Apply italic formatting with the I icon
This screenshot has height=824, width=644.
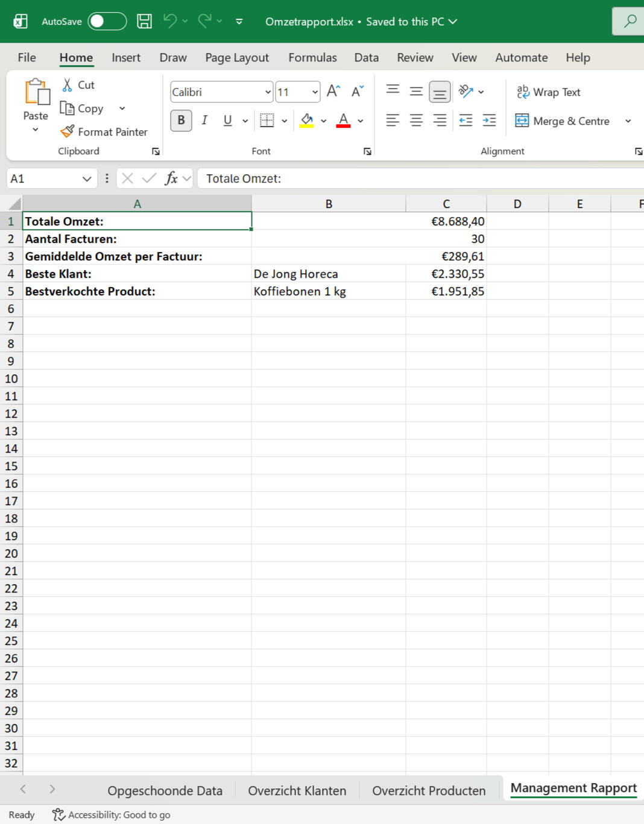[x=204, y=121]
